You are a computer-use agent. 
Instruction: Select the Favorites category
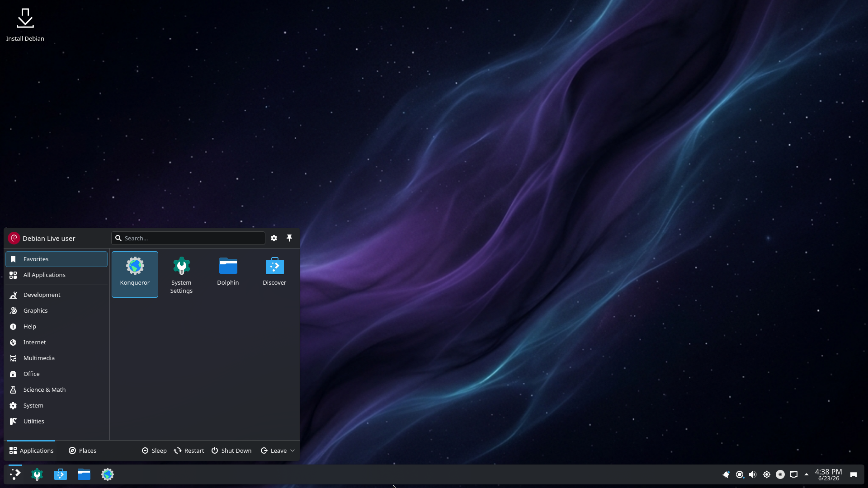(x=57, y=259)
